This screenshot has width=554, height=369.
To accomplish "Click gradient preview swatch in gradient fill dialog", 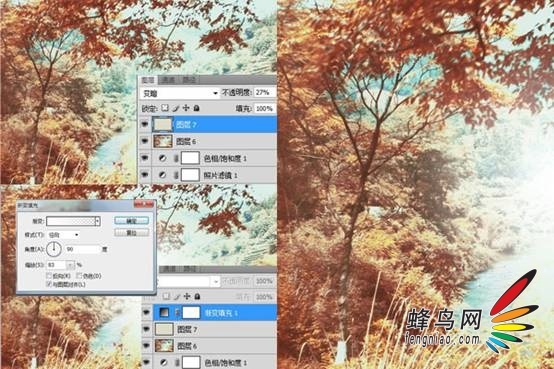I will pos(71,221).
